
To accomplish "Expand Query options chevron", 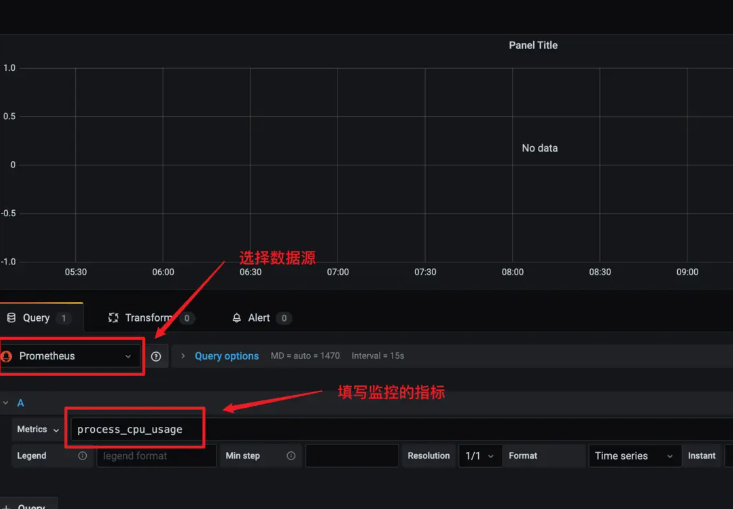I will [183, 356].
